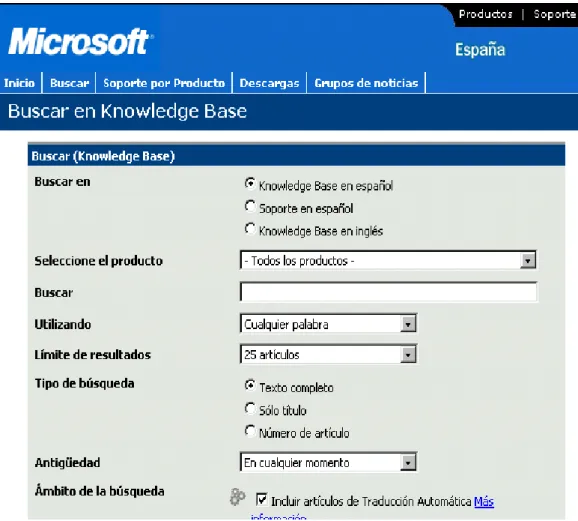The height and width of the screenshot is (521, 578).
Task: Click into the Buscar text field
Action: tap(388, 292)
